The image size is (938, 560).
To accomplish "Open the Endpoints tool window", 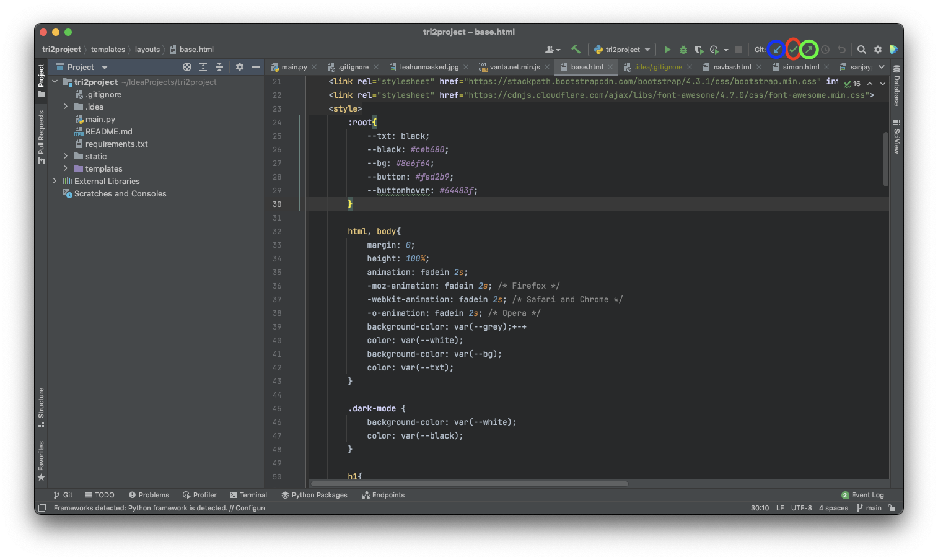I will pyautogui.click(x=383, y=495).
